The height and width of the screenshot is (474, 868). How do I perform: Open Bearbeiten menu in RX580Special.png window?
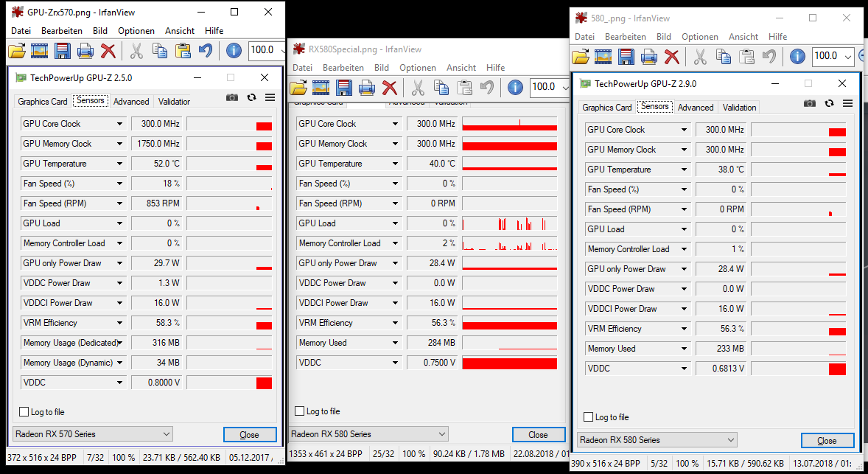point(343,68)
